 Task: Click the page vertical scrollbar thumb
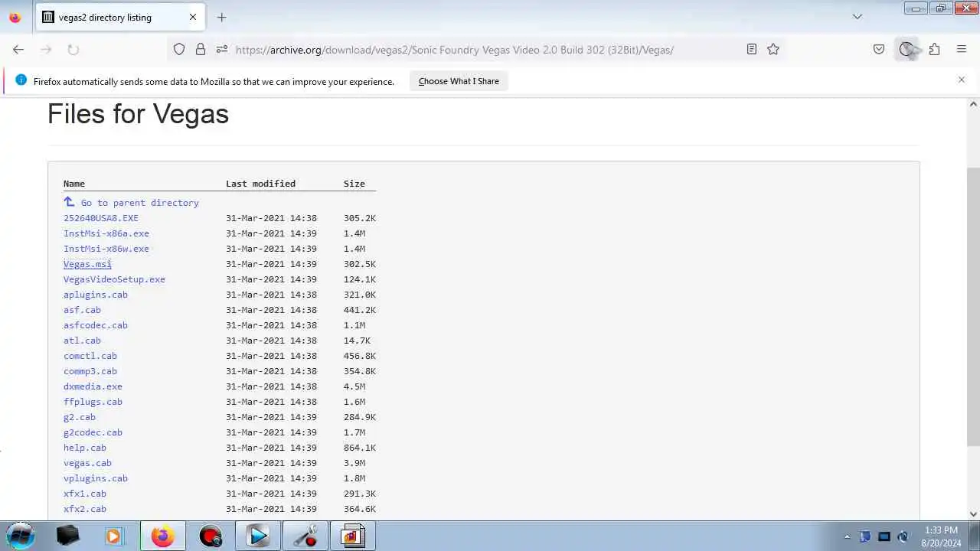click(973, 306)
